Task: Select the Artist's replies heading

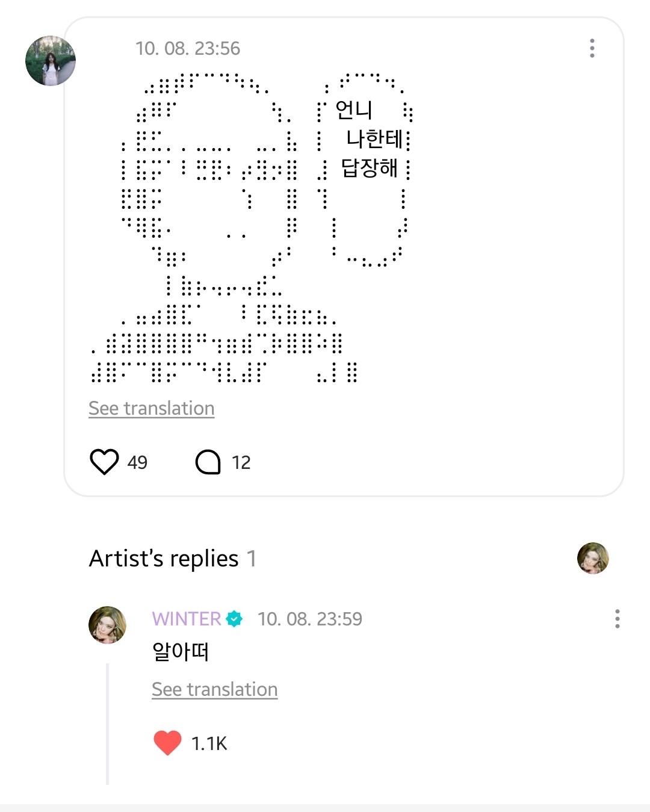Action: [x=173, y=559]
